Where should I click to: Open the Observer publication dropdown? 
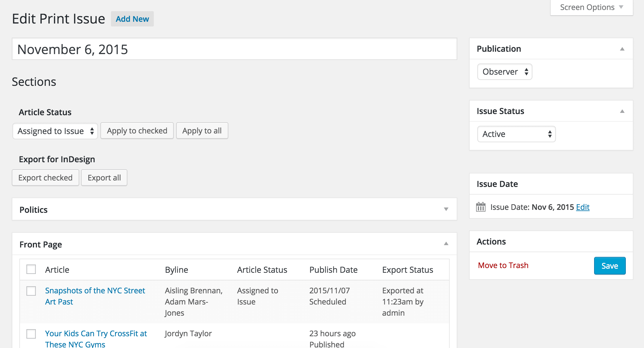[x=505, y=72]
